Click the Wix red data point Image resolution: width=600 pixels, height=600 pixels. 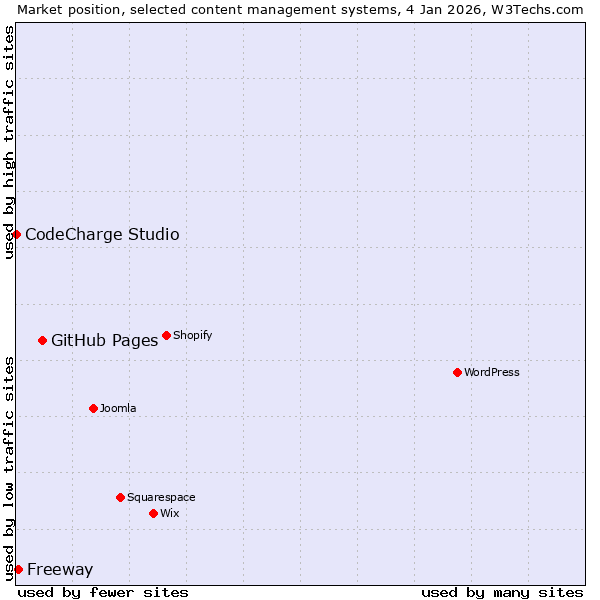pos(153,514)
